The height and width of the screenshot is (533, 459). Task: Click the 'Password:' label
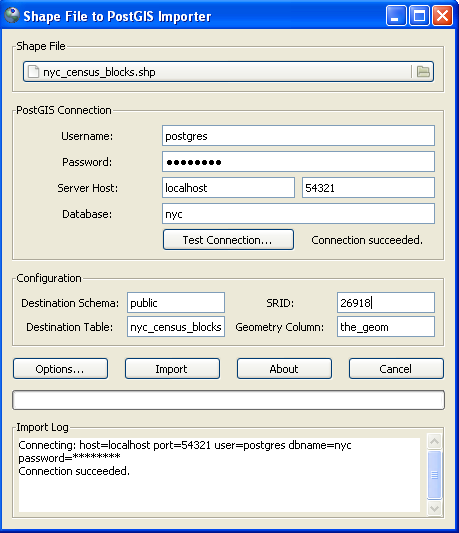click(87, 162)
